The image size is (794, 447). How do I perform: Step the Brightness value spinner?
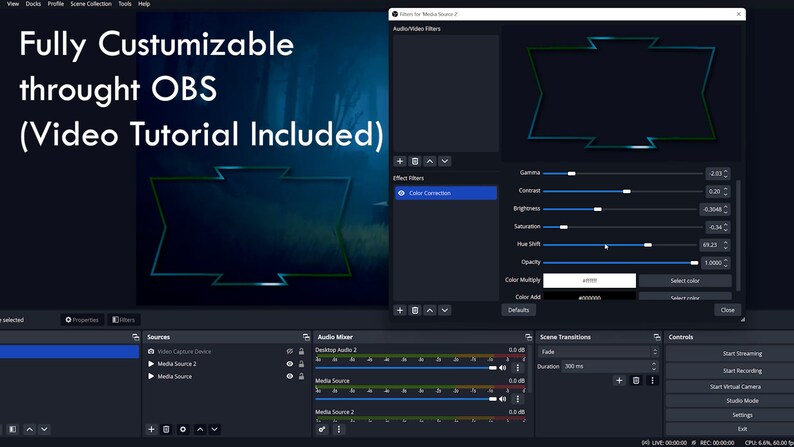(x=726, y=209)
